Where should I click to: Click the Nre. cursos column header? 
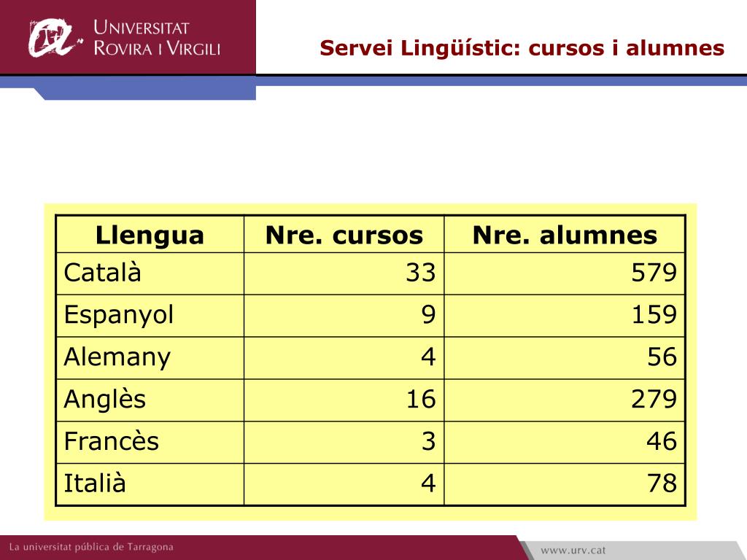click(x=344, y=235)
